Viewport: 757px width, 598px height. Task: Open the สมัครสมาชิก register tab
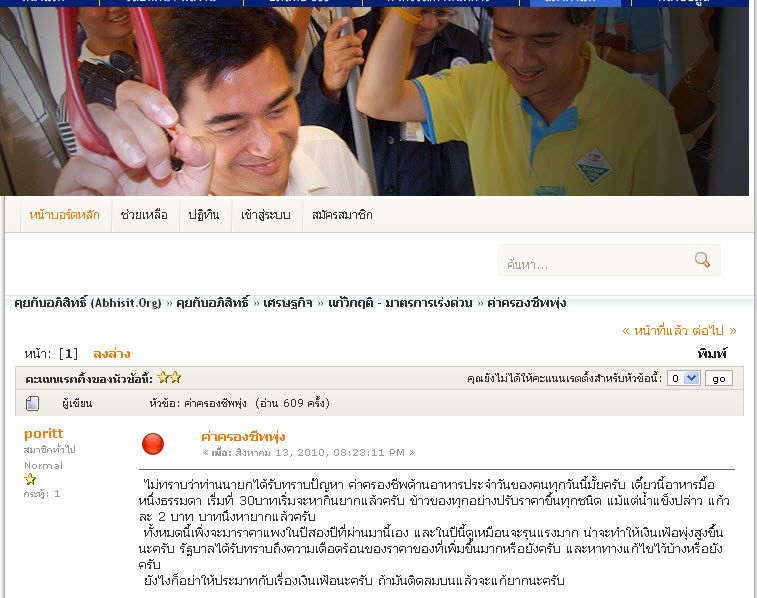(342, 215)
